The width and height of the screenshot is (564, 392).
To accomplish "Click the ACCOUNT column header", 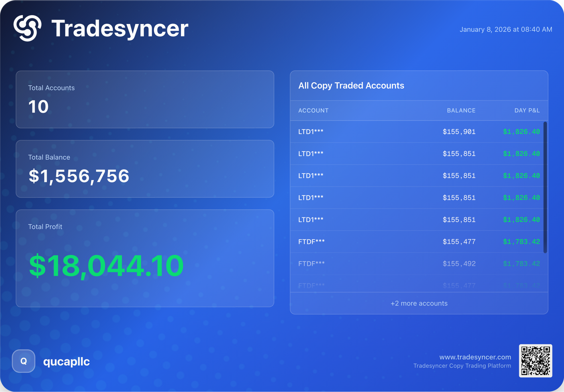I will pos(313,110).
